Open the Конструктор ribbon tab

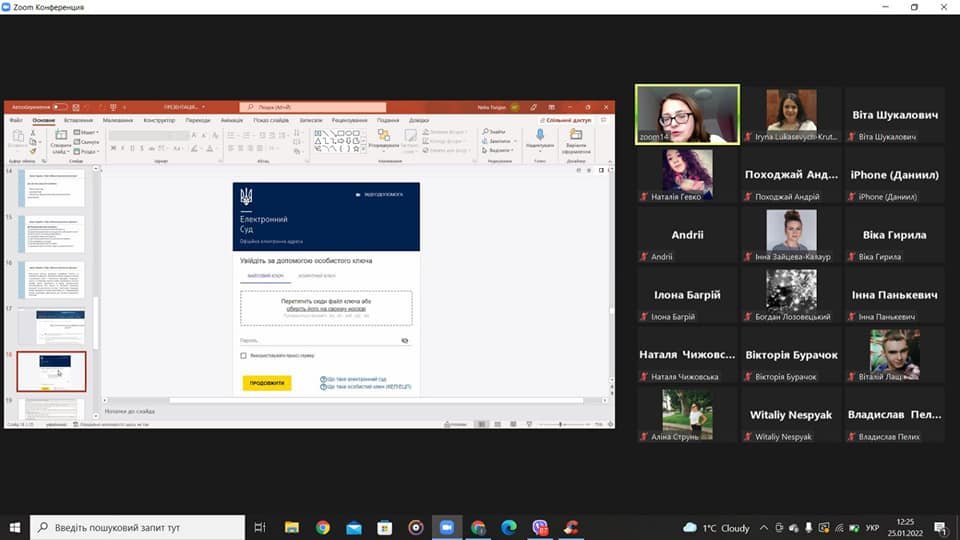[x=159, y=120]
